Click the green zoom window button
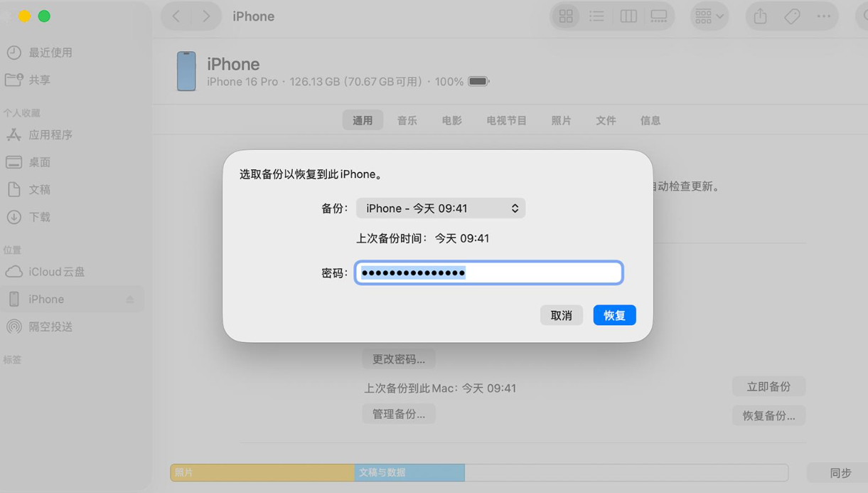The height and width of the screenshot is (493, 868). click(x=44, y=16)
